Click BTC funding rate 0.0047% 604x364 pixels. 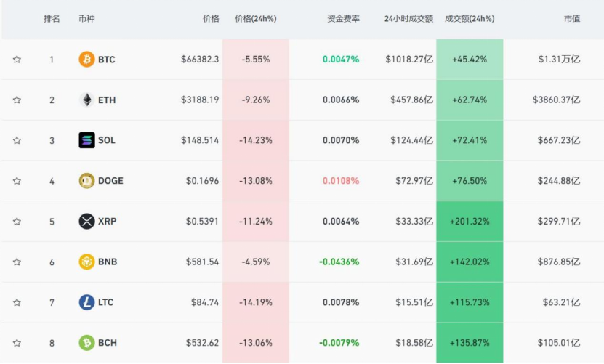(x=341, y=60)
